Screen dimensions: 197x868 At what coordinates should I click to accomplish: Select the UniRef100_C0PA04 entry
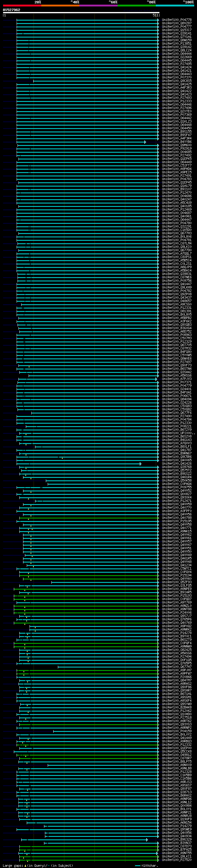176,484
